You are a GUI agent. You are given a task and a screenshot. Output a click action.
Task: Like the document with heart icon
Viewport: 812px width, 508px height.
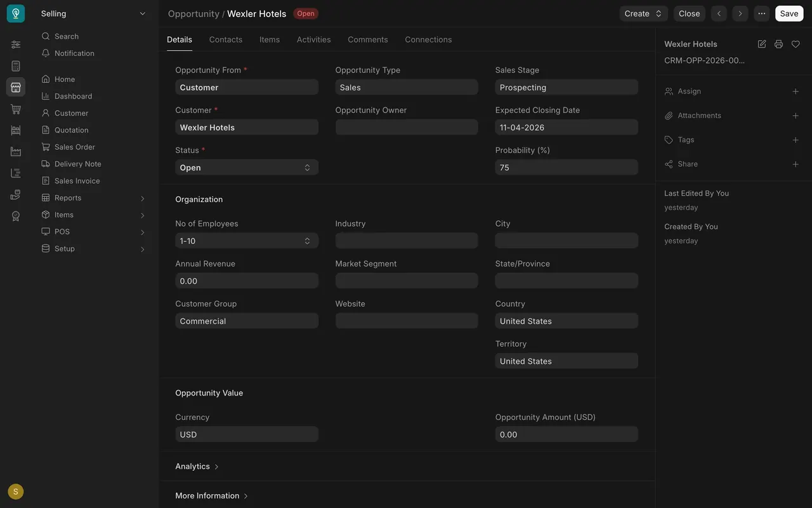pos(796,44)
